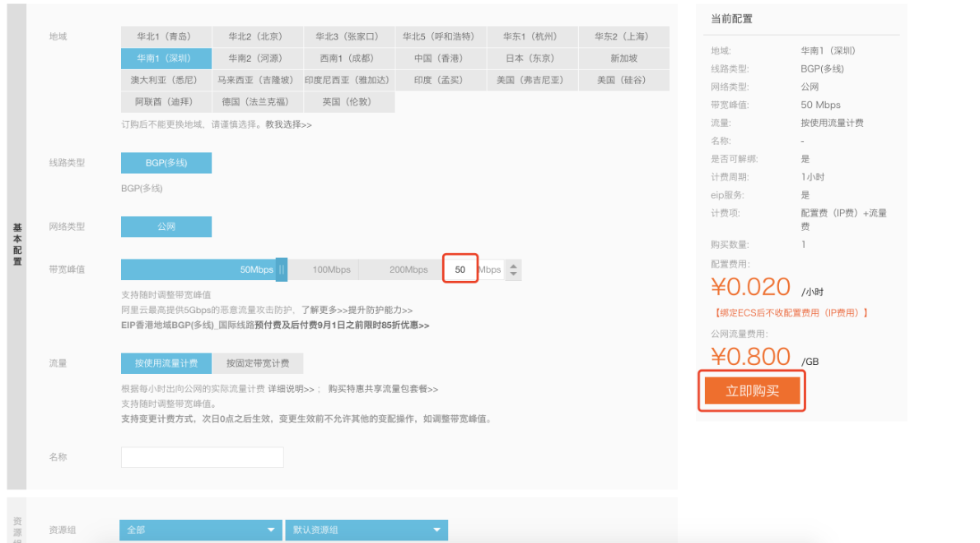Select 公网 network type
The image size is (980, 543).
[166, 227]
